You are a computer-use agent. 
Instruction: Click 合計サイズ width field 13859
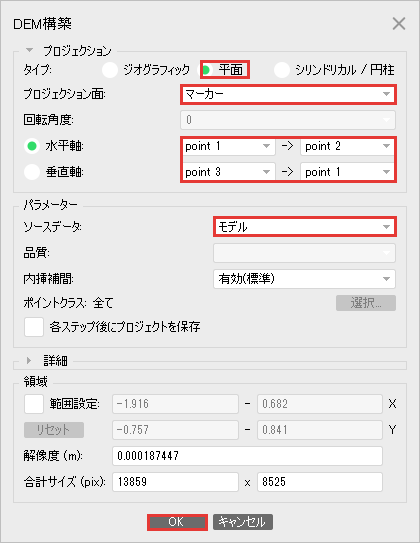175,482
